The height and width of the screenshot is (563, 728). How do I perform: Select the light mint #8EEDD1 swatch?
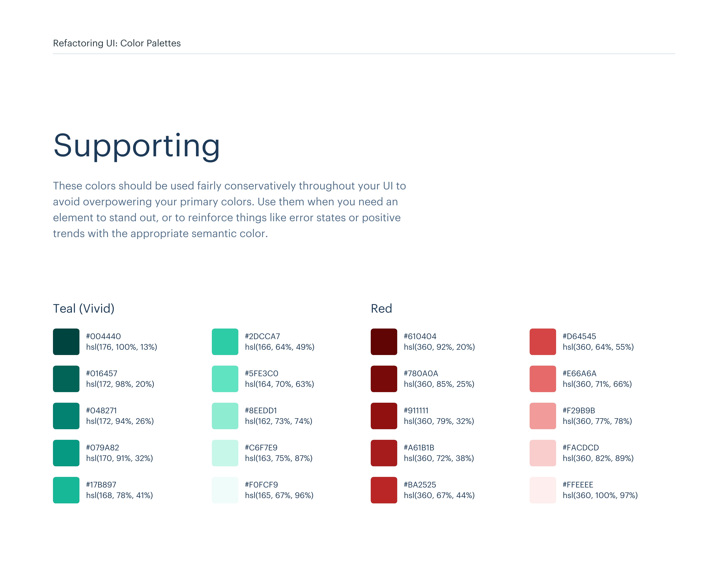tap(225, 416)
